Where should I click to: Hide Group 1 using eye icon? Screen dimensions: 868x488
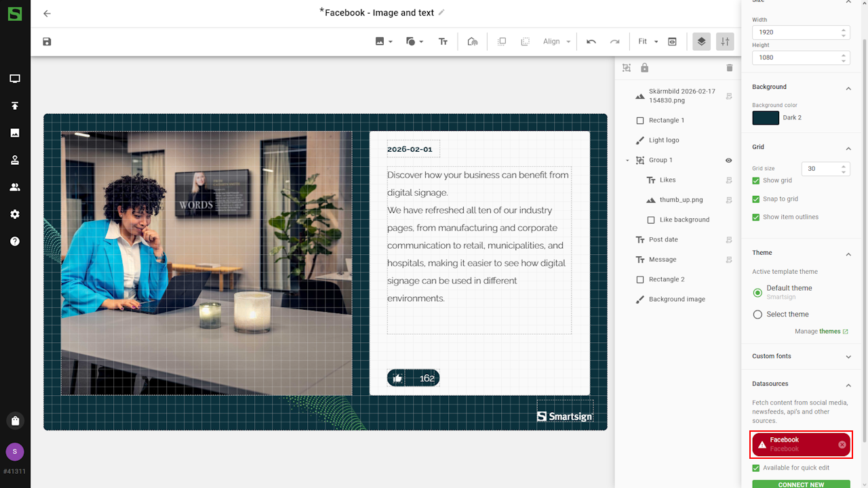pyautogui.click(x=729, y=161)
